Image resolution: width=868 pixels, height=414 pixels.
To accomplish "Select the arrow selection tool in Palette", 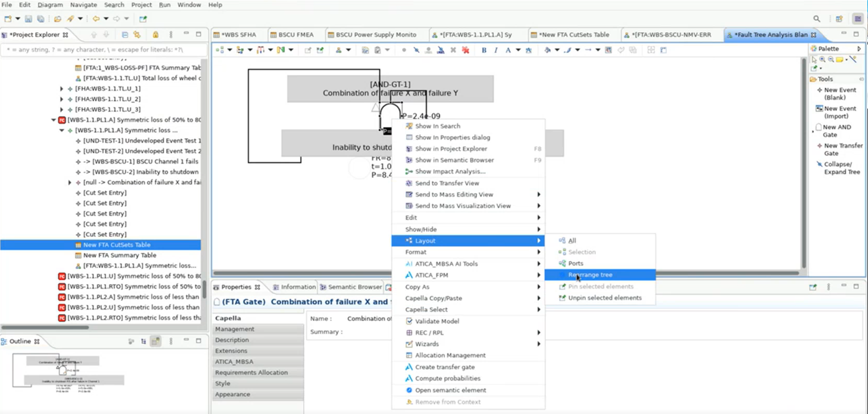I will pos(814,60).
